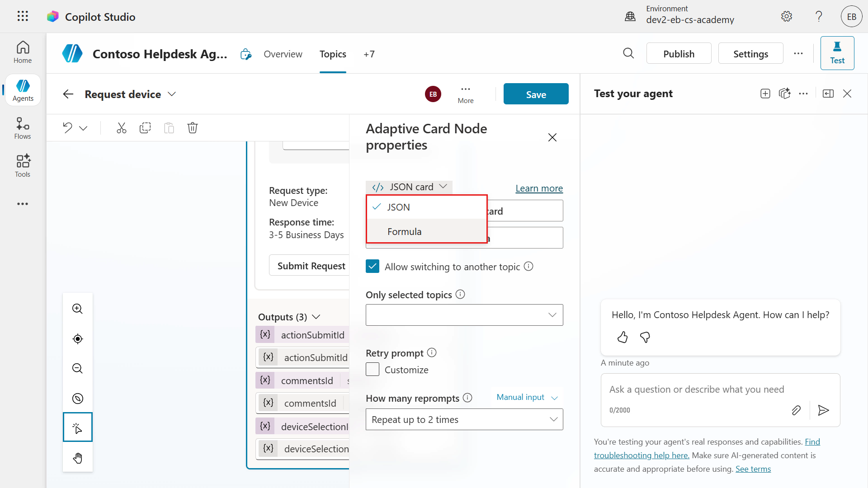Click the Save button
Viewport: 868px width, 488px height.
pos(536,94)
